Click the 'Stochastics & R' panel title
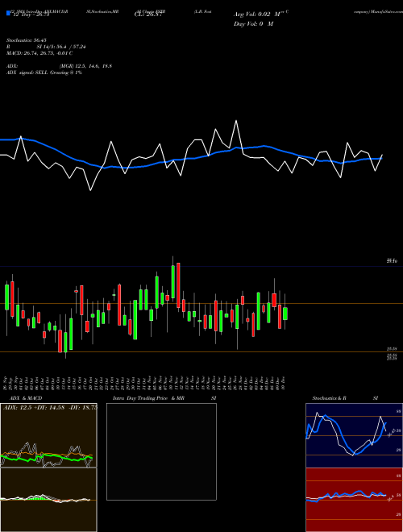This screenshot has width=403, height=532. coord(330,398)
